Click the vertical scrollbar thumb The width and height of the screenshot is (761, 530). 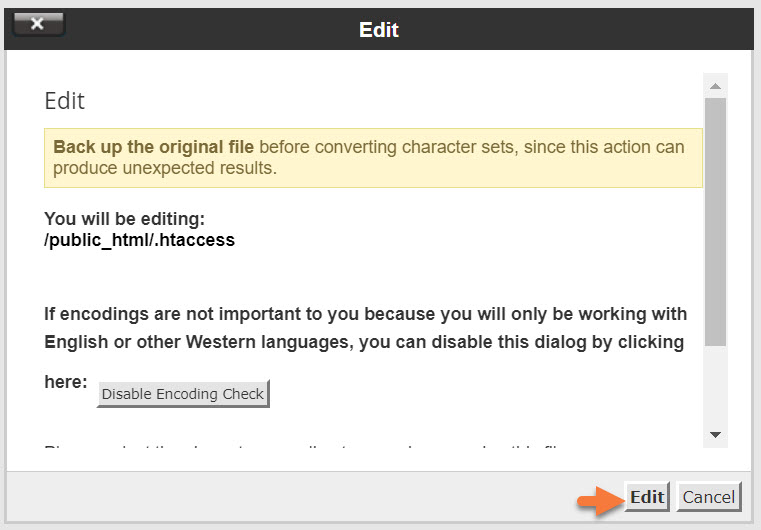click(x=716, y=220)
